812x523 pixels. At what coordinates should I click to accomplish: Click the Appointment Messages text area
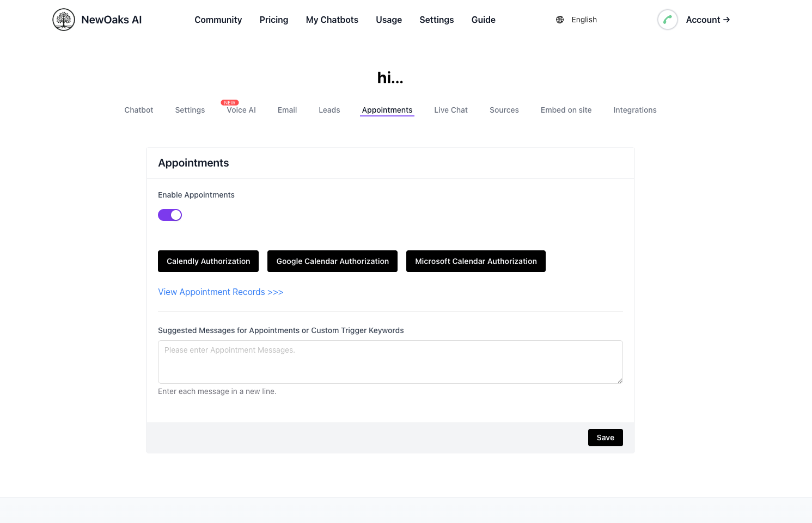click(390, 361)
